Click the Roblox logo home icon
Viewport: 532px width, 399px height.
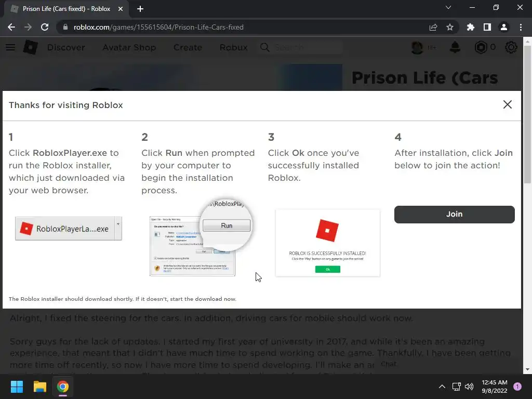30,47
